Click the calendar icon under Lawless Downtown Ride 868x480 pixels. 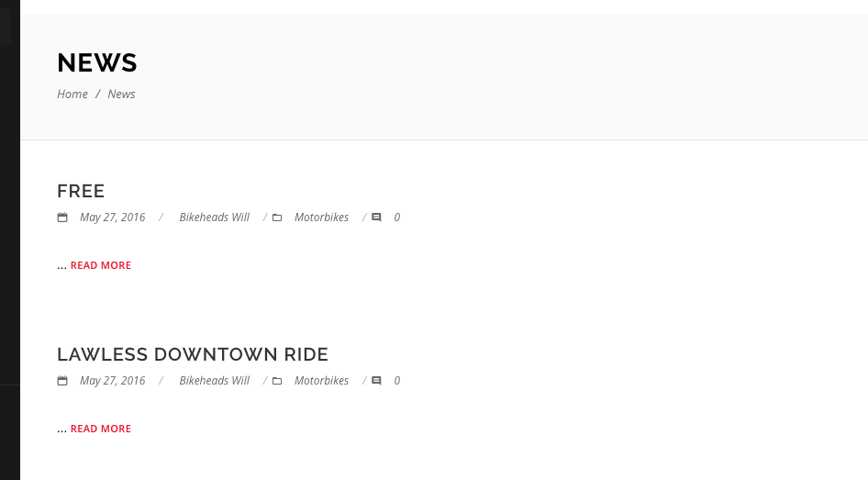62,381
